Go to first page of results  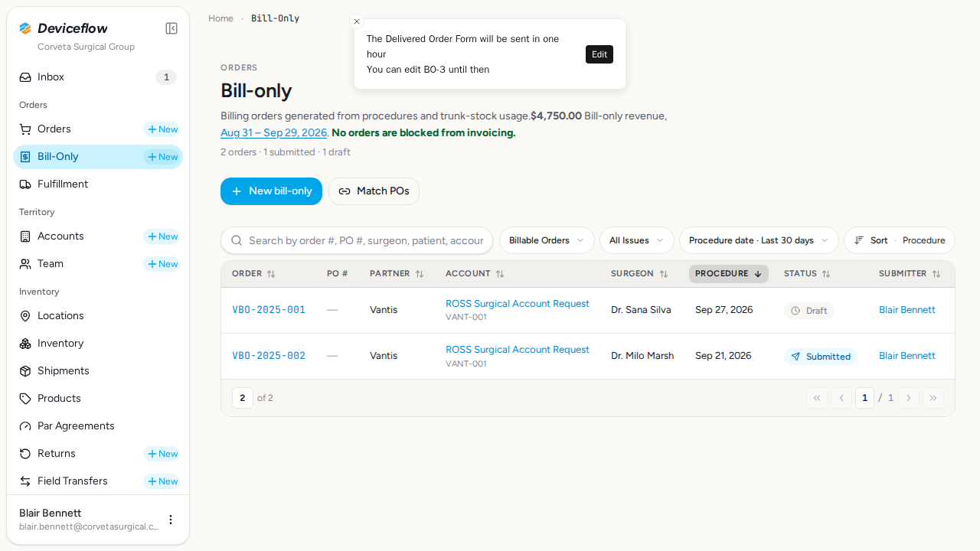(817, 398)
